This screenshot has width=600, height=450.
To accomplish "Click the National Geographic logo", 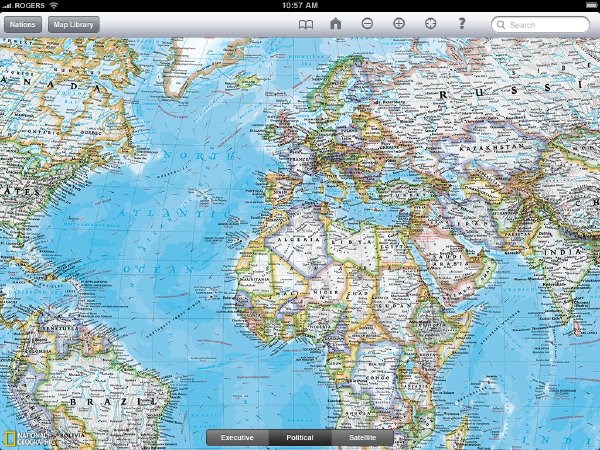I will pyautogui.click(x=21, y=436).
